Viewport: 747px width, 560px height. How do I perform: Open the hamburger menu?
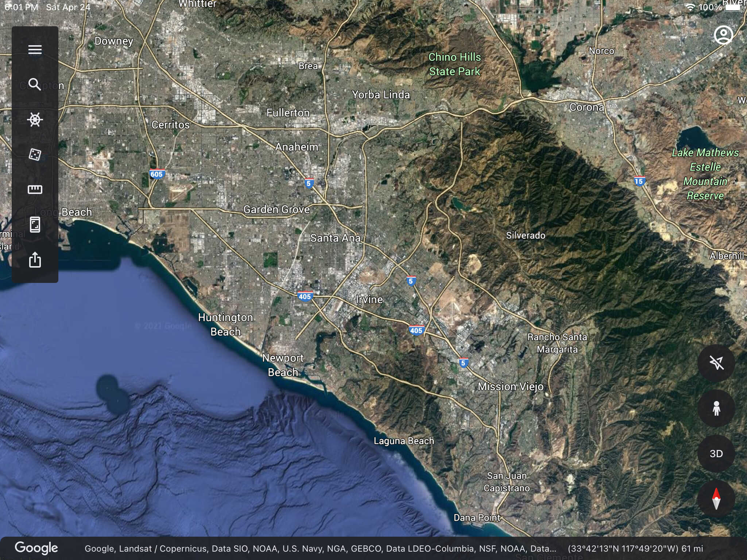(35, 50)
